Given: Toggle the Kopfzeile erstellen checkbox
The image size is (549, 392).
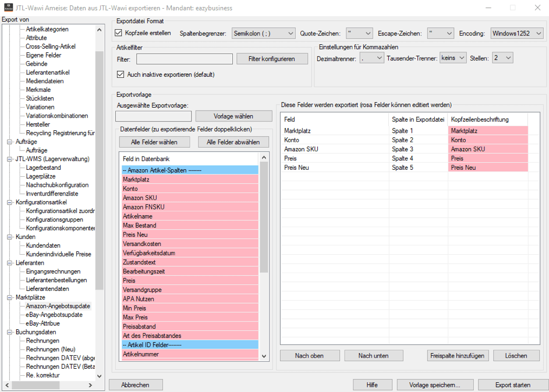Looking at the screenshot, I should [118, 33].
